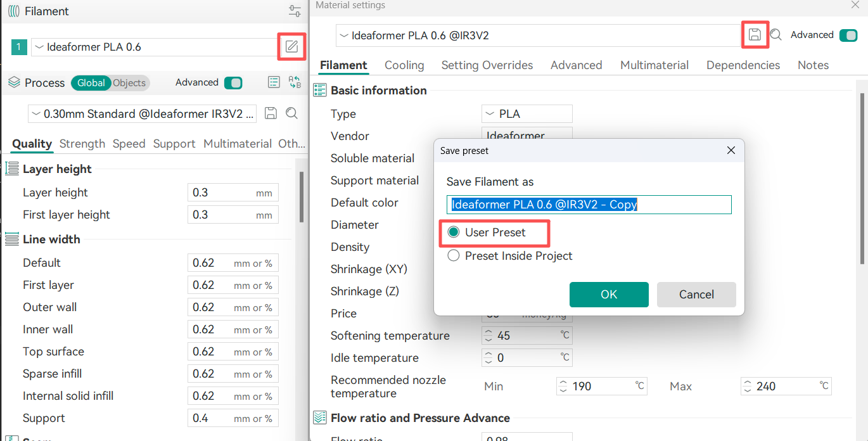Adjust Min nozzle temperature stepper
This screenshot has width=868, height=441.
[x=563, y=387]
